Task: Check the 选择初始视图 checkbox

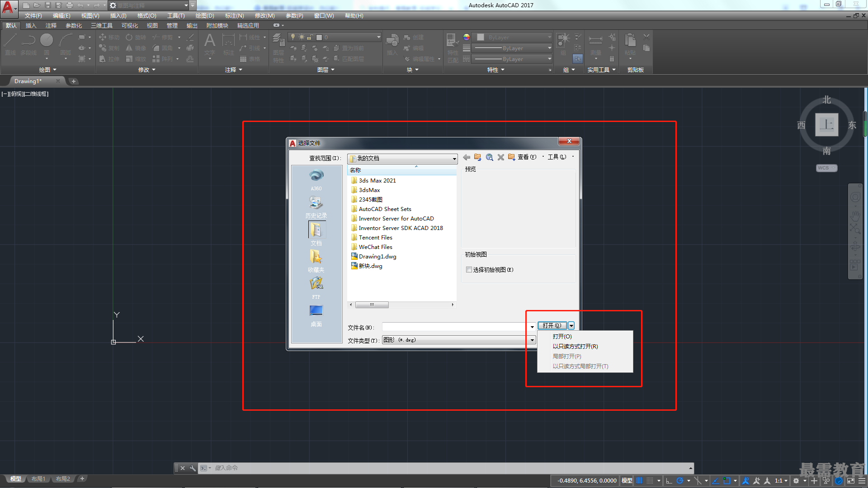Action: pos(469,270)
